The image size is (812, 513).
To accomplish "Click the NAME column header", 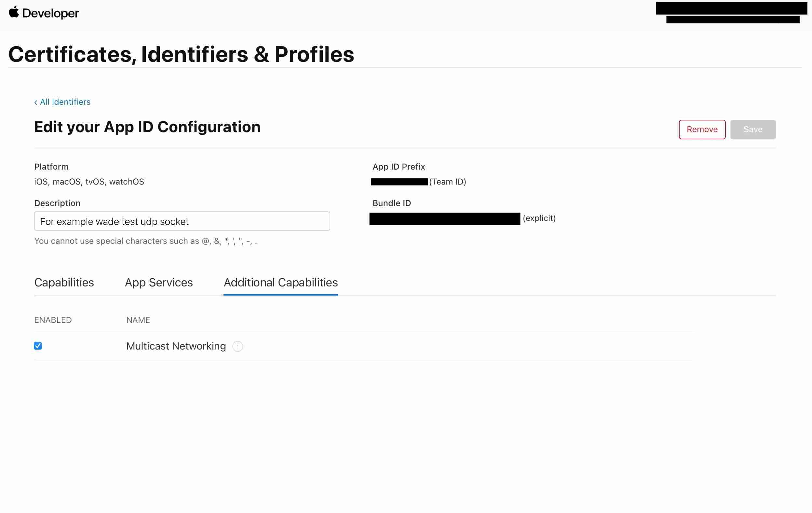I will point(138,320).
